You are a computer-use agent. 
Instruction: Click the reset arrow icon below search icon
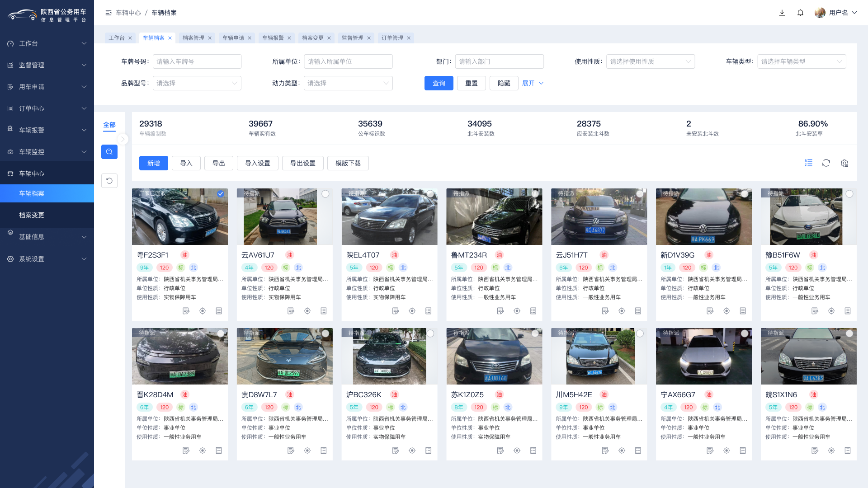coord(109,181)
